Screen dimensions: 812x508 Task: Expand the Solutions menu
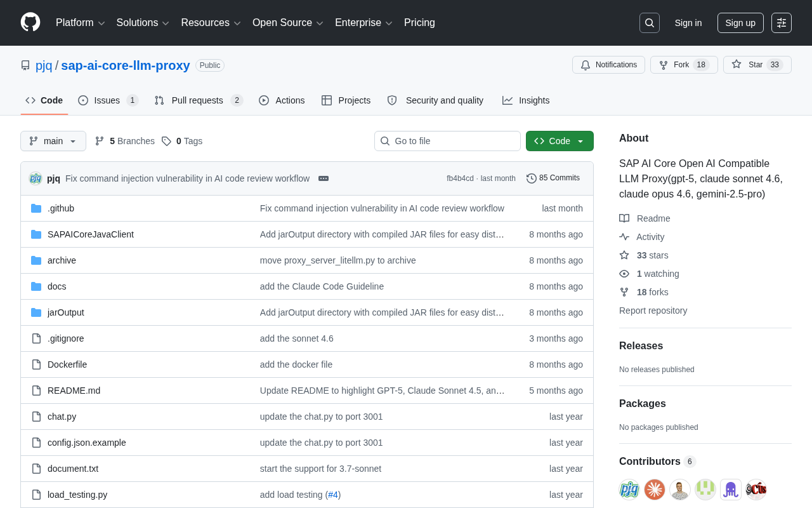(x=143, y=23)
